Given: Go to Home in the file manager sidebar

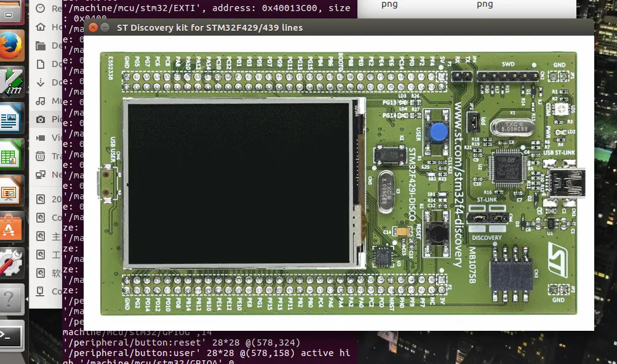Looking at the screenshot, I should [46, 27].
